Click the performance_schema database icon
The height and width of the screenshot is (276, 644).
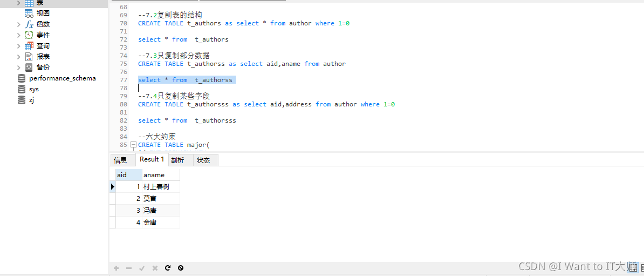(x=22, y=78)
